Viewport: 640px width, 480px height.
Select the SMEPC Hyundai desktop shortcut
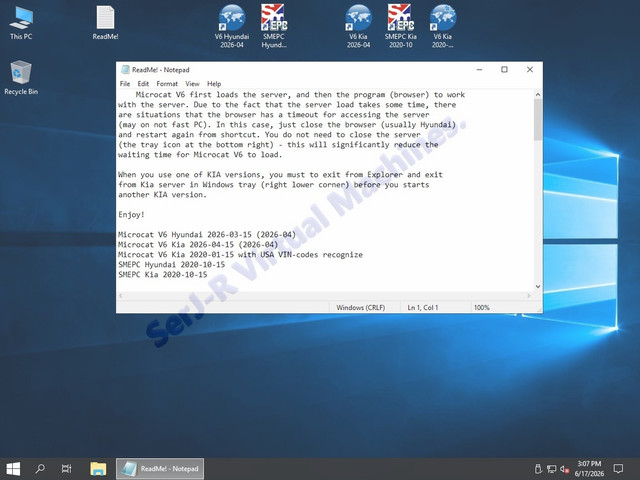click(273, 27)
